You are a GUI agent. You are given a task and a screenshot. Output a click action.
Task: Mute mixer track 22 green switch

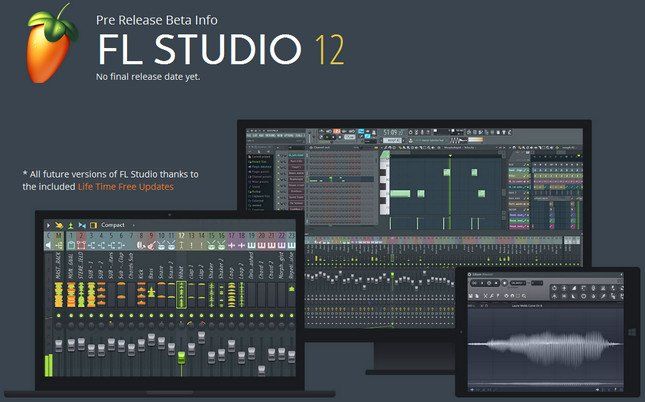281,316
